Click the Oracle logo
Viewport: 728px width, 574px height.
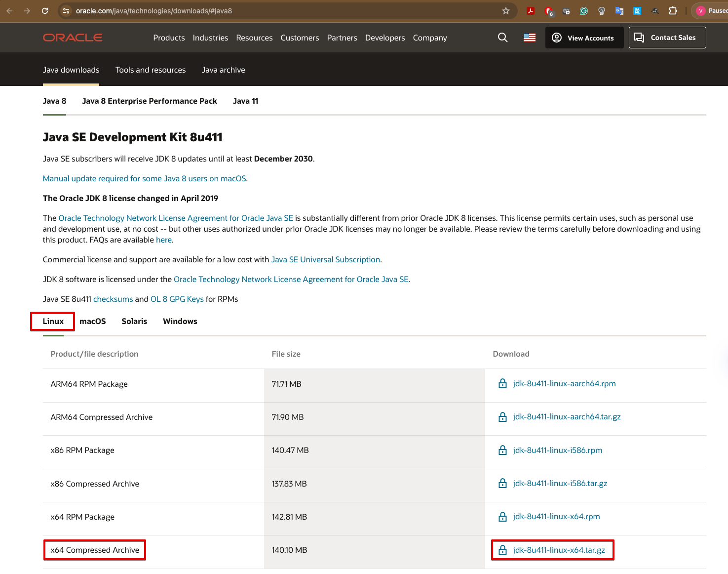point(73,38)
